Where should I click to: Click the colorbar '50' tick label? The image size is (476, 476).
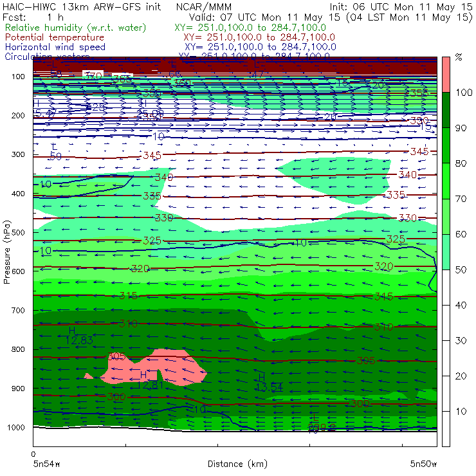pos(461,270)
